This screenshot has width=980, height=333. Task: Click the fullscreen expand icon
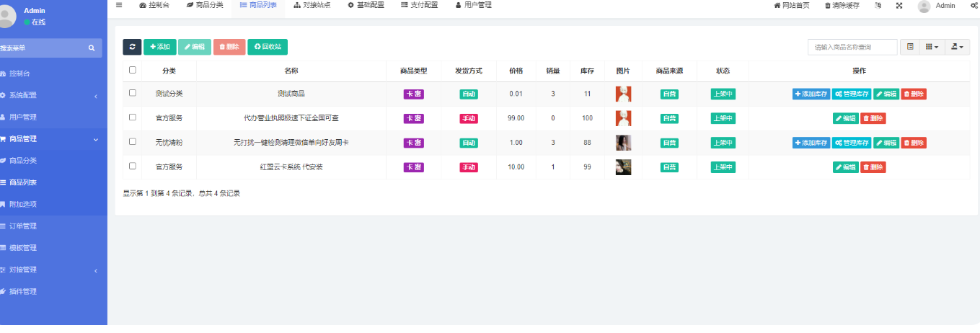899,6
